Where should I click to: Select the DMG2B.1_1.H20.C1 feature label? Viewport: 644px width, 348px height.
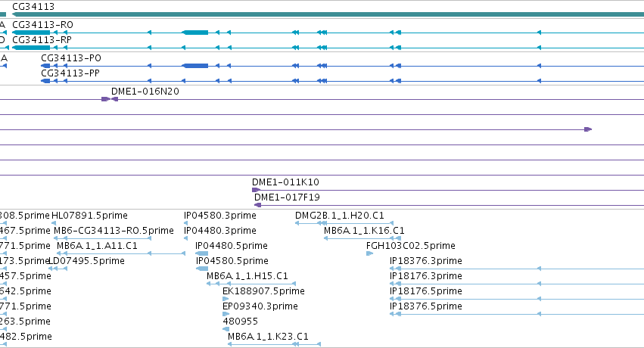coord(340,215)
